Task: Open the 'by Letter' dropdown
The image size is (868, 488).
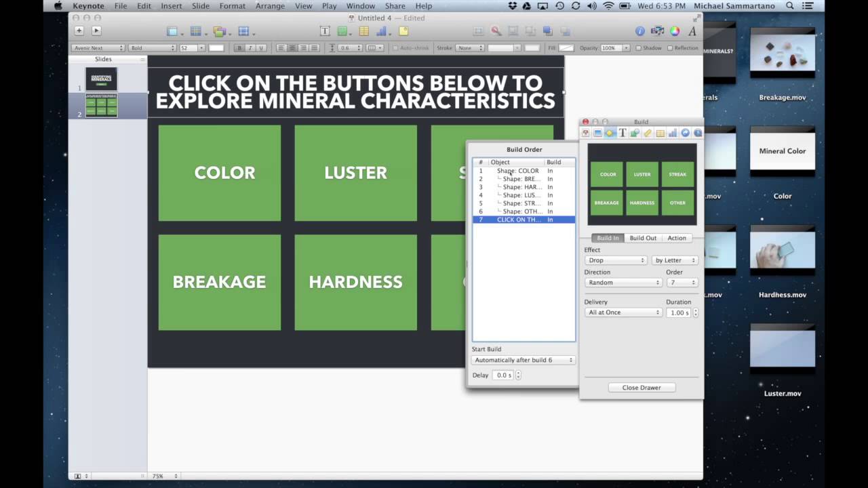Action: point(675,260)
